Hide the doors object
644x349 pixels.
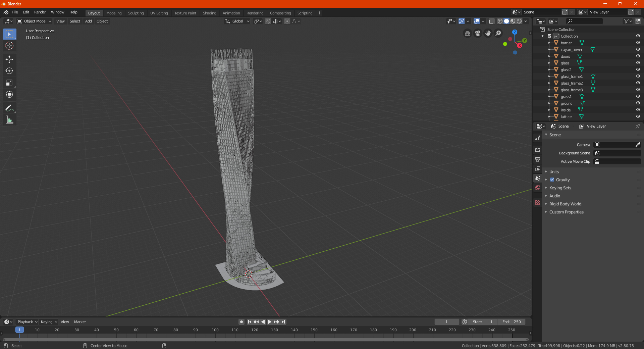638,56
